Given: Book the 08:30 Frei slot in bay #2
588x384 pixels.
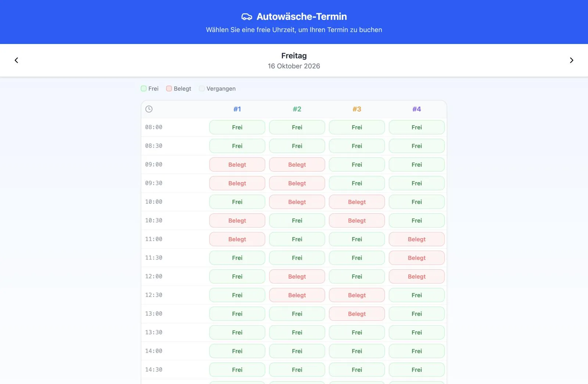Looking at the screenshot, I should [297, 146].
